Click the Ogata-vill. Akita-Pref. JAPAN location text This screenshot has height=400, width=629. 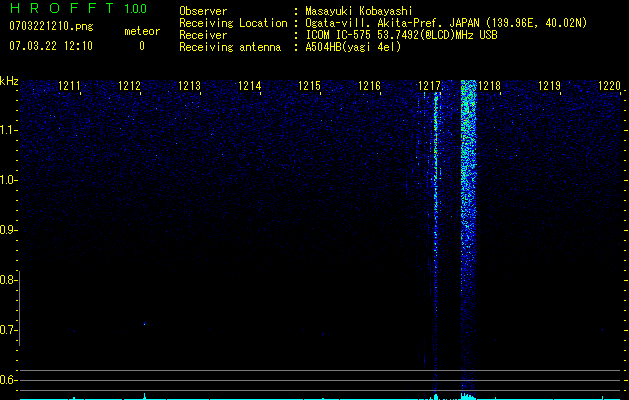446,23
